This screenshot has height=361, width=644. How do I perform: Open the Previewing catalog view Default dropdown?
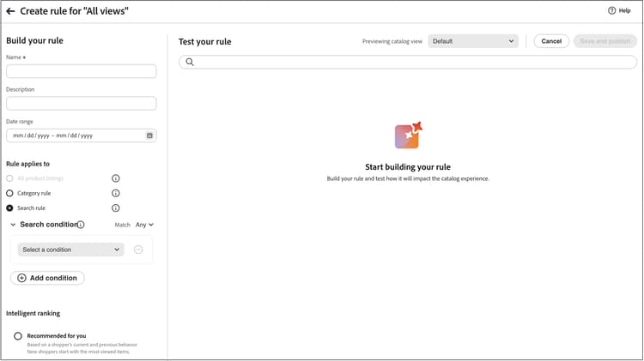(x=473, y=41)
